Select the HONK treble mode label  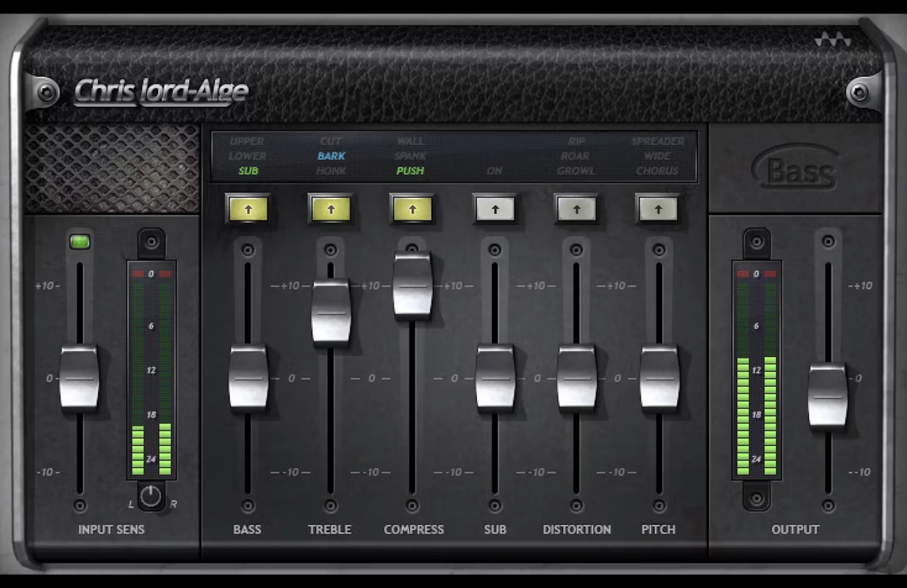pyautogui.click(x=331, y=171)
